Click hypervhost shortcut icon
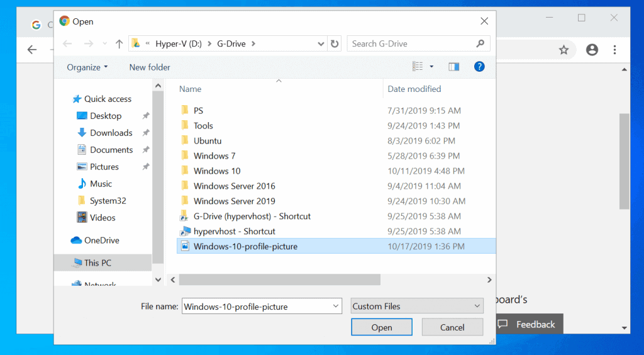This screenshot has width=644, height=355. pos(186,232)
